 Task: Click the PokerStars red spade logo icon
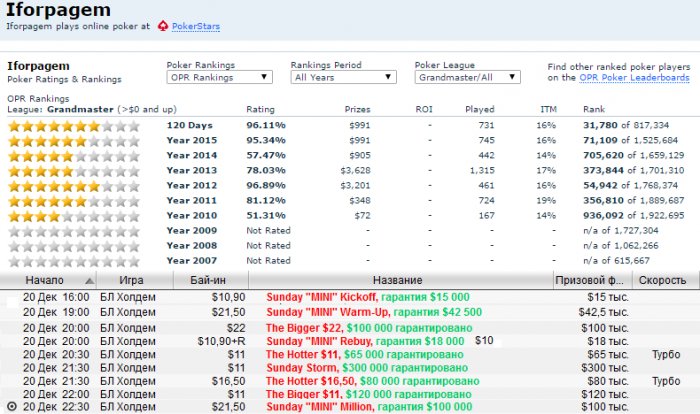coord(163,26)
